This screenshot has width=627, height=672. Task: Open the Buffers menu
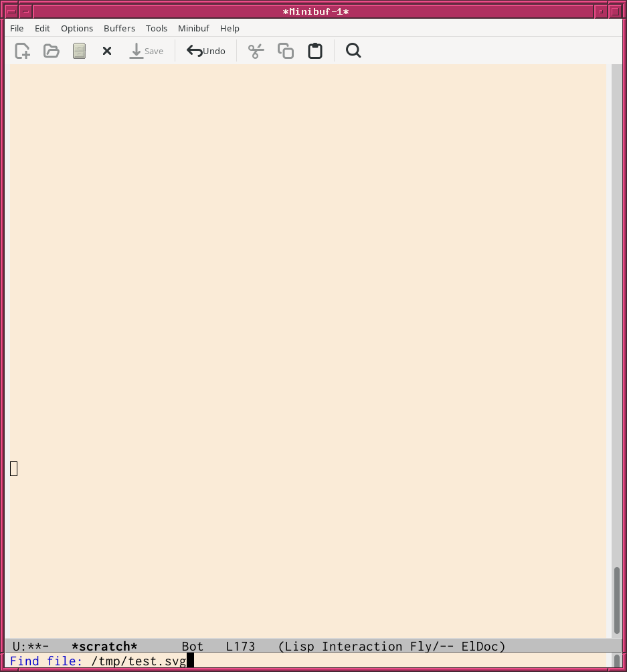pyautogui.click(x=119, y=28)
